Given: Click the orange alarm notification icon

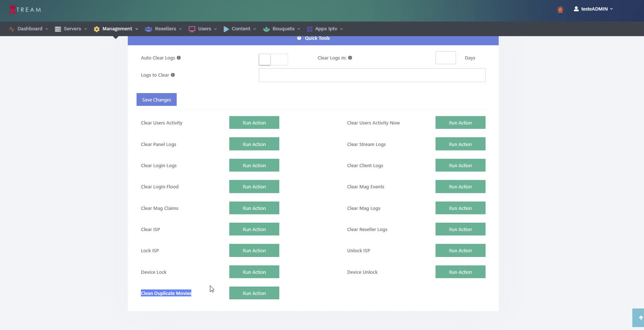Looking at the screenshot, I should click(x=560, y=9).
